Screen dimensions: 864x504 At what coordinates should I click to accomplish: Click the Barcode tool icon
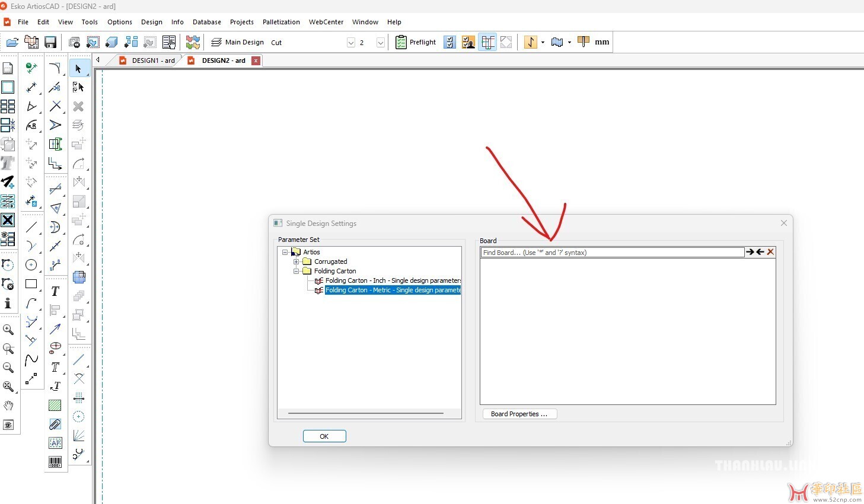(x=55, y=462)
